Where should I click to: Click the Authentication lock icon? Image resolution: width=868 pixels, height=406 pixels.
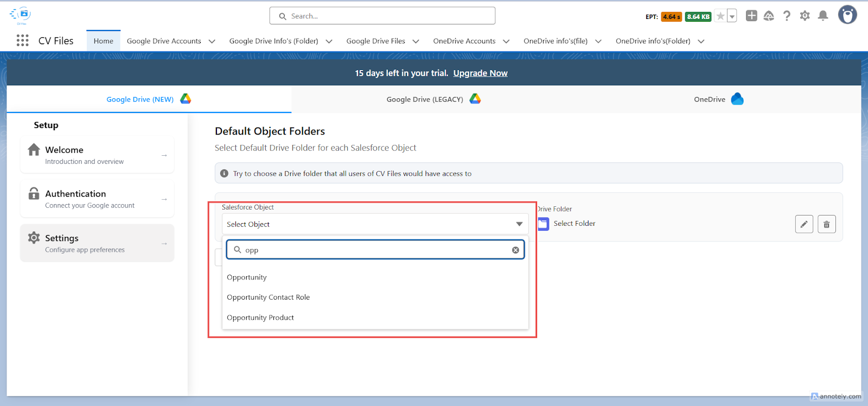(x=34, y=193)
